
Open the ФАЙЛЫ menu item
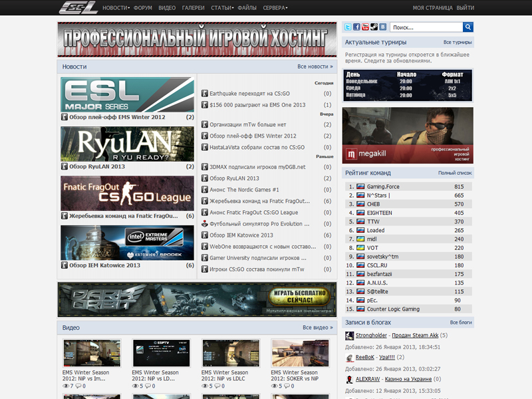point(247,8)
